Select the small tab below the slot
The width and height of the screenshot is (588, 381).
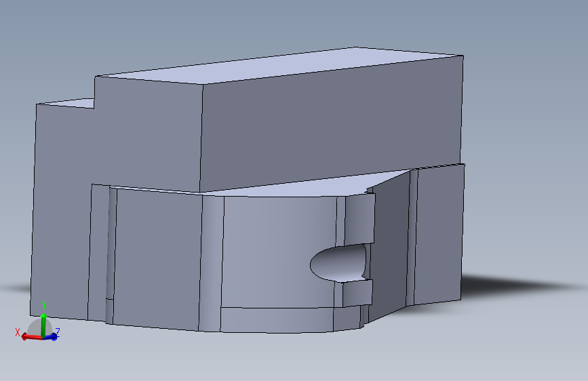[x=357, y=292]
